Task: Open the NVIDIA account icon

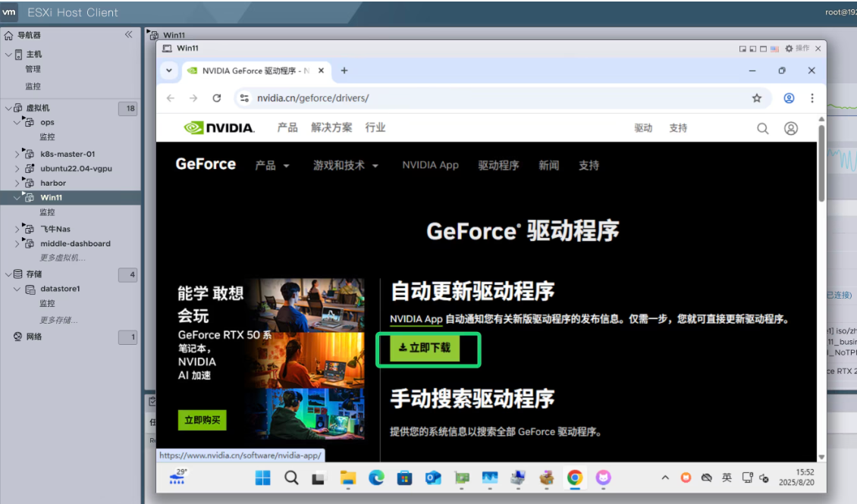Action: [791, 128]
